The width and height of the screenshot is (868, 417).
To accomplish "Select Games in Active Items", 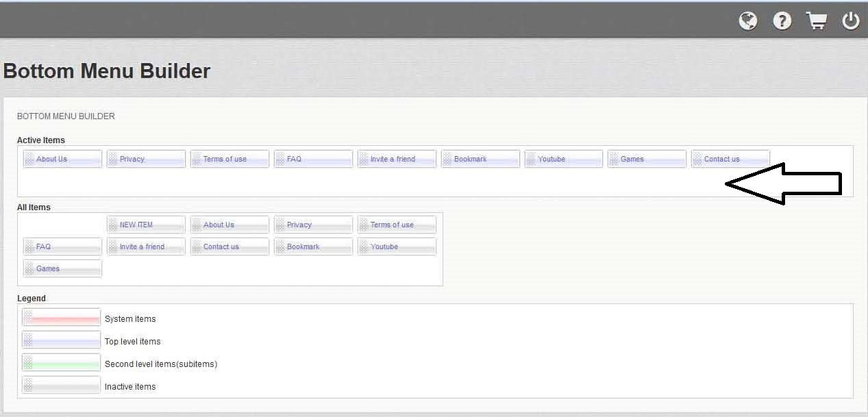I will [x=647, y=159].
